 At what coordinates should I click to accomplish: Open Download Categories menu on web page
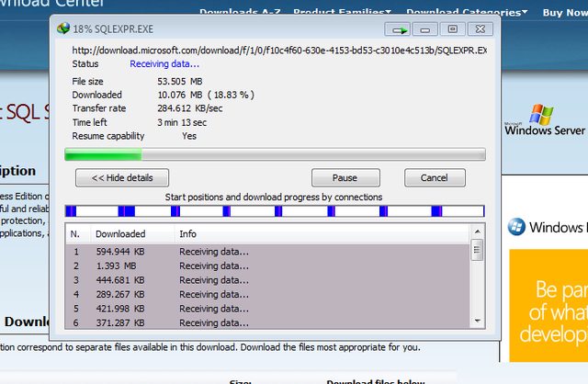(467, 12)
